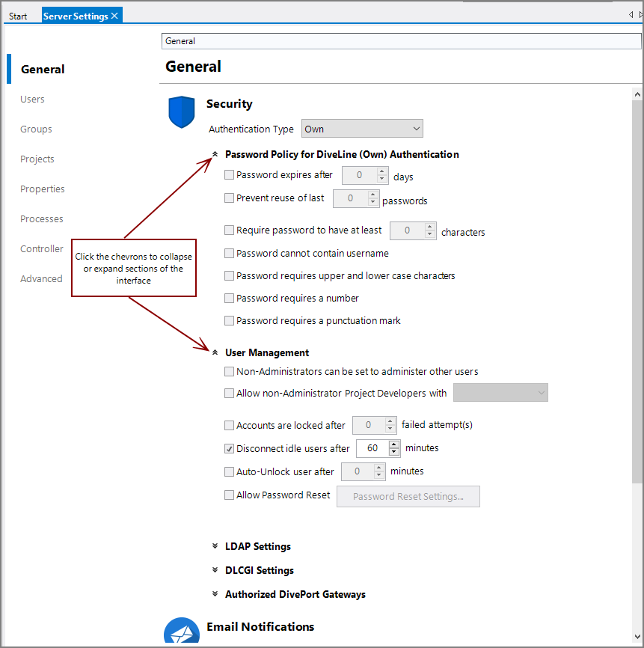644x648 pixels.
Task: Decrement the idle disconnect minutes value
Action: pos(394,451)
